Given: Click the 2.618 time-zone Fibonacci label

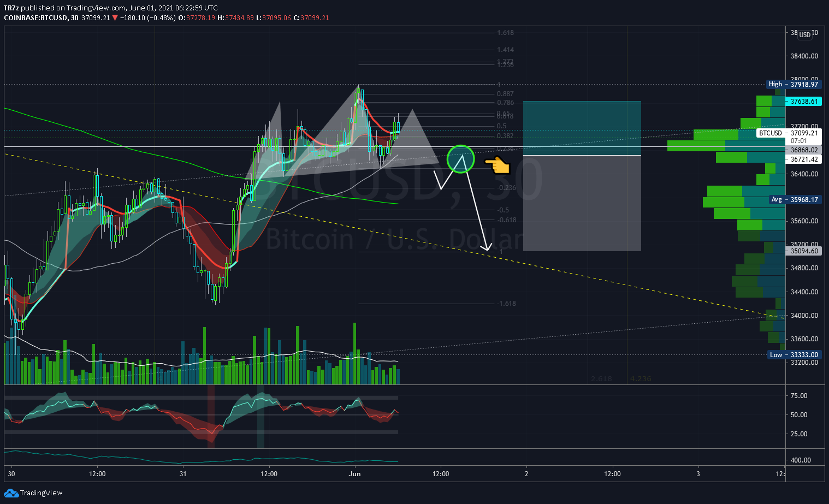Looking at the screenshot, I should pyautogui.click(x=601, y=379).
